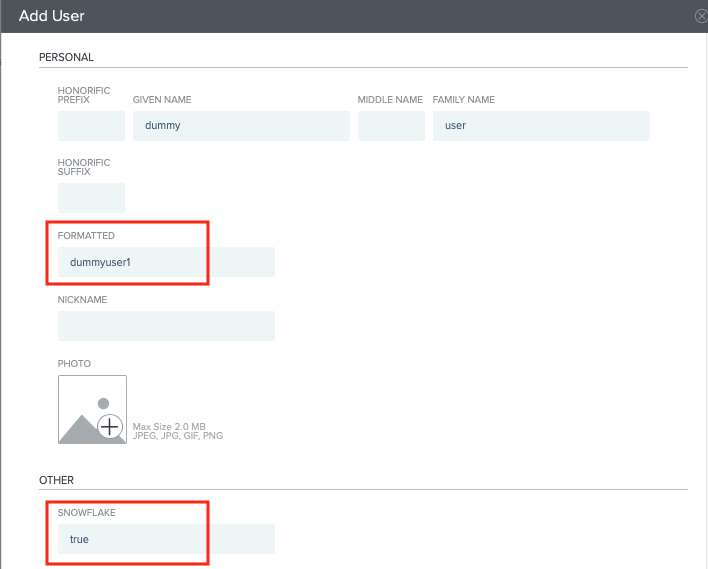This screenshot has width=708, height=569.
Task: Focus the empty Nickname field
Action: tap(166, 326)
